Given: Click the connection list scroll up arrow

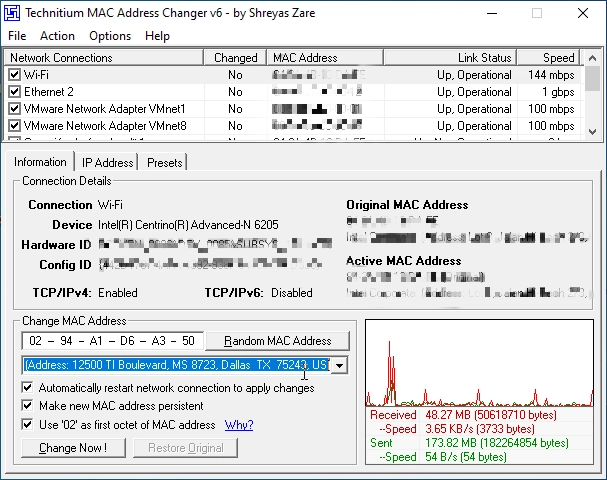Looking at the screenshot, I should (x=592, y=58).
